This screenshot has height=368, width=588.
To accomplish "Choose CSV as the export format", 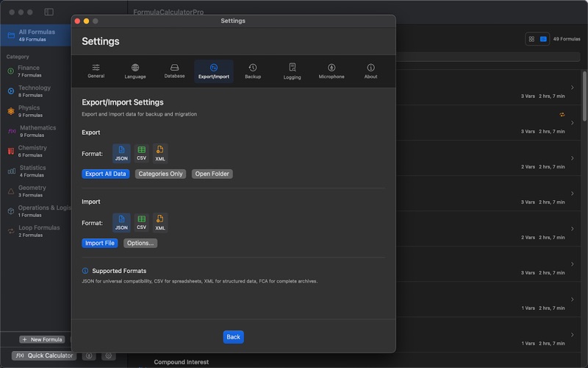I will pos(141,153).
